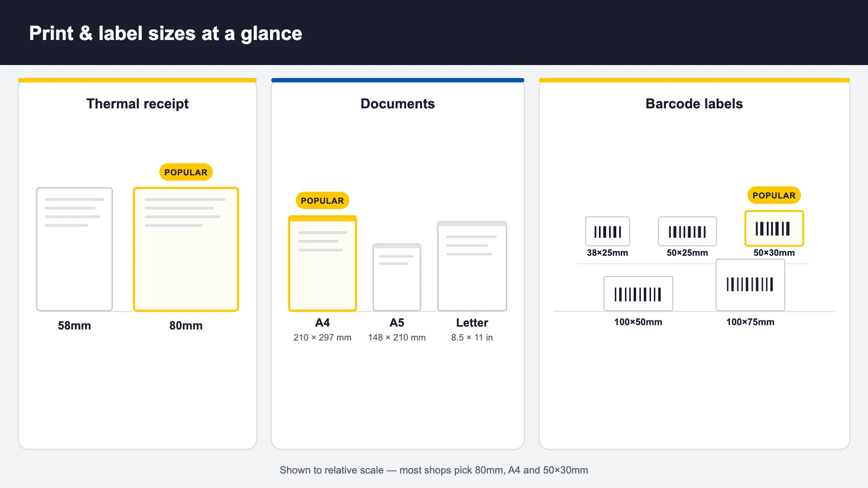Pick the 100×75mm barcode label icon
This screenshot has width=868, height=488.
click(750, 285)
